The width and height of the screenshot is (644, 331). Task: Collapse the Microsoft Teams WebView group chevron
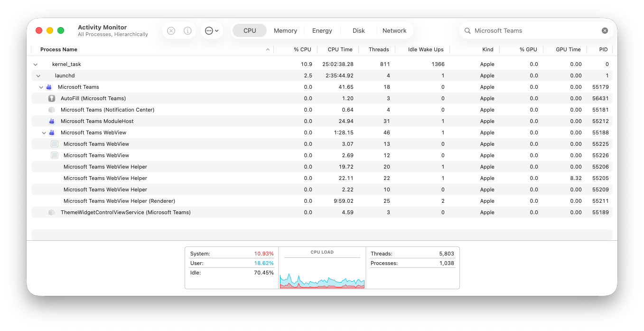(44, 132)
